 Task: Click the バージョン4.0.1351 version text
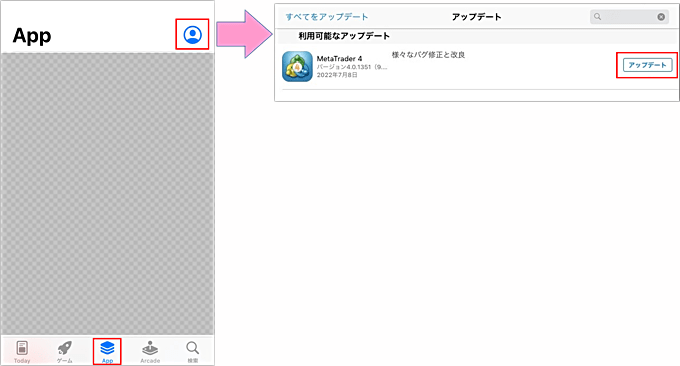click(352, 67)
